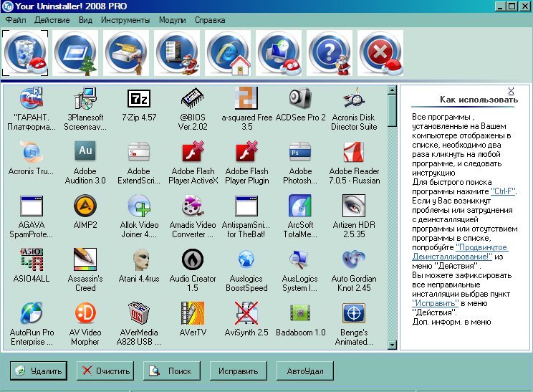
Task: Select the AutoRun Pro Enterprise icon
Action: 32,313
